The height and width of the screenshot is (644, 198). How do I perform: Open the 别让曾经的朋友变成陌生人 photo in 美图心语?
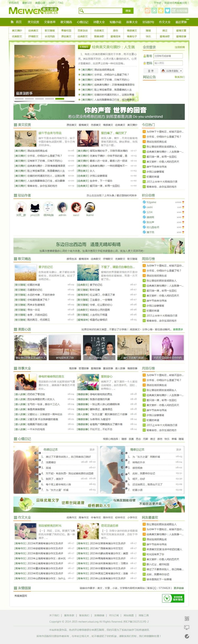pyautogui.click(x=31, y=347)
